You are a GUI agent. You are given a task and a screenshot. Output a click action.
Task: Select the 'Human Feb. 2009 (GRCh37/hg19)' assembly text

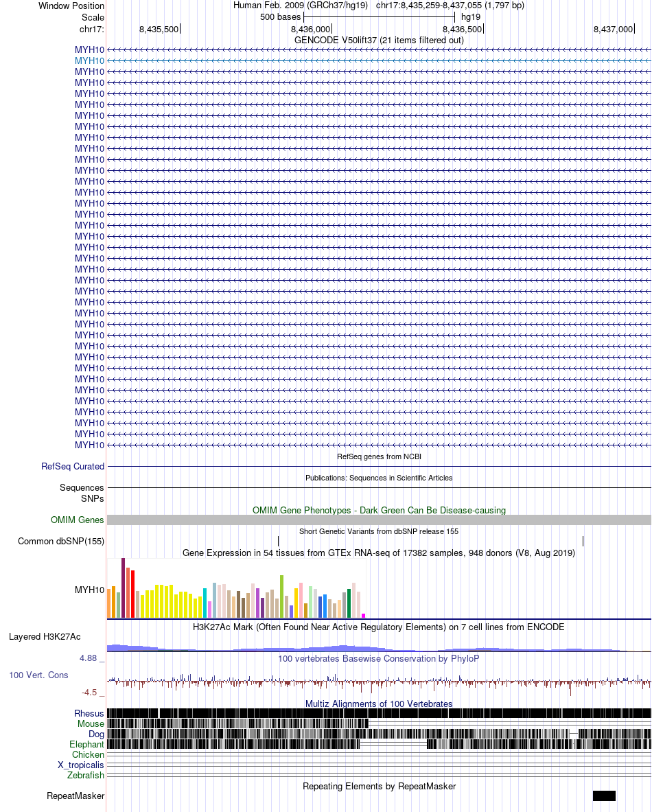(x=301, y=5)
